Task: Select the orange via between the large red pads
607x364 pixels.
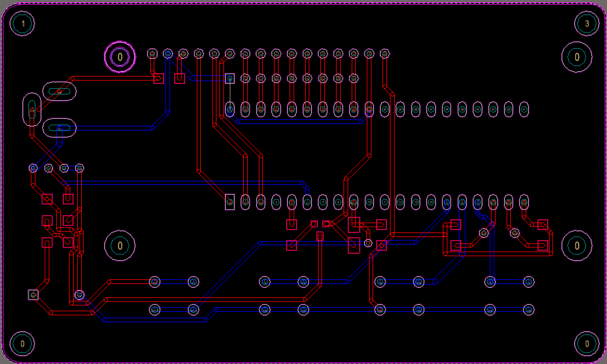Action: coord(368,243)
